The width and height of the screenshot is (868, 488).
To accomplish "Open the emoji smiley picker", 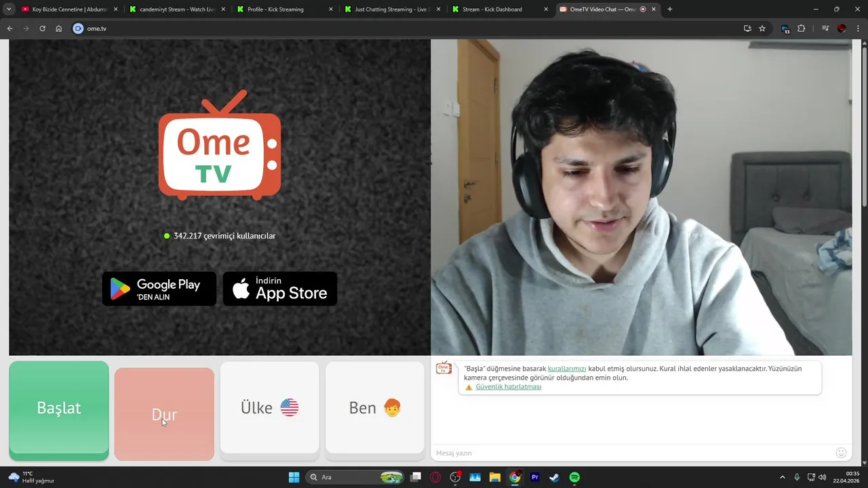I will (x=842, y=453).
